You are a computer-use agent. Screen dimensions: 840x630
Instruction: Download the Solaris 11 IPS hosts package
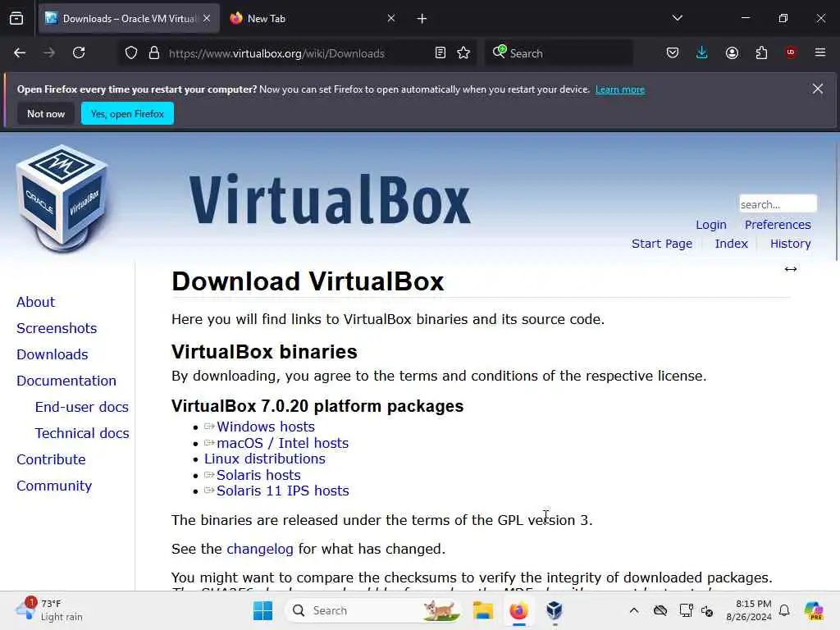(283, 491)
